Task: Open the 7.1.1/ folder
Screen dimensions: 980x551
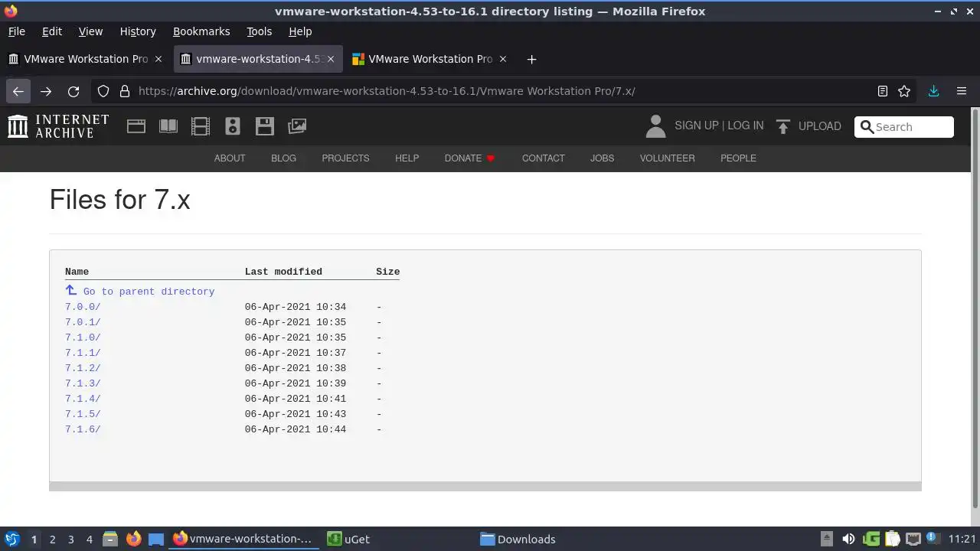Action: [x=83, y=353]
